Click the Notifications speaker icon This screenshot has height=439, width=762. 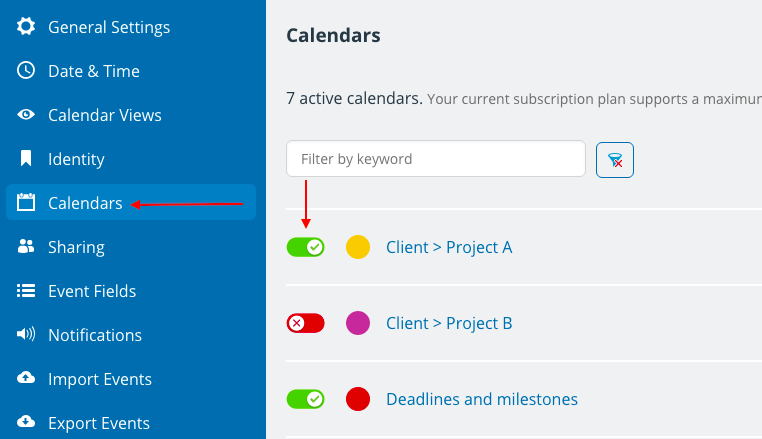tap(26, 334)
